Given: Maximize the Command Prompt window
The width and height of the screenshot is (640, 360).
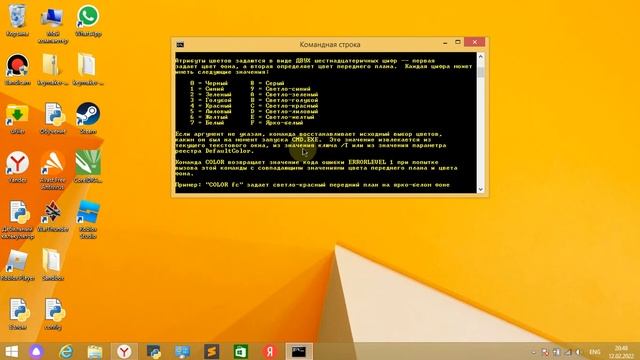Looking at the screenshot, I should [x=458, y=42].
